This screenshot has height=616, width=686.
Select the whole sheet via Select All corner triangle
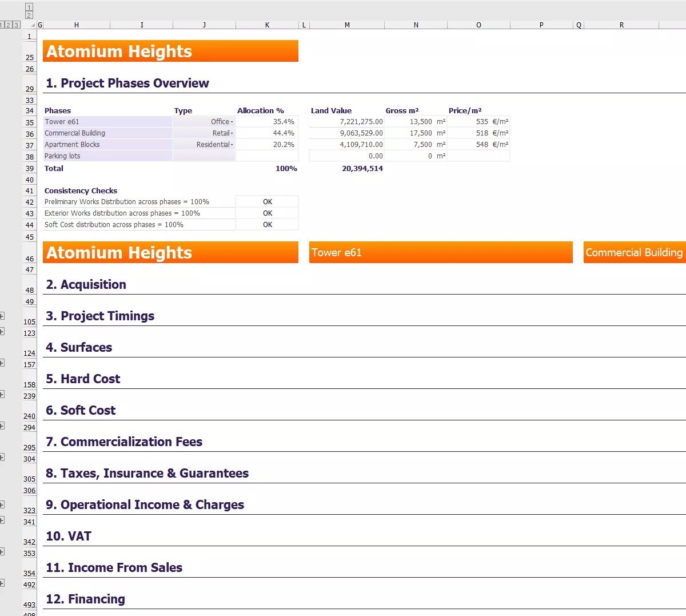(x=34, y=25)
